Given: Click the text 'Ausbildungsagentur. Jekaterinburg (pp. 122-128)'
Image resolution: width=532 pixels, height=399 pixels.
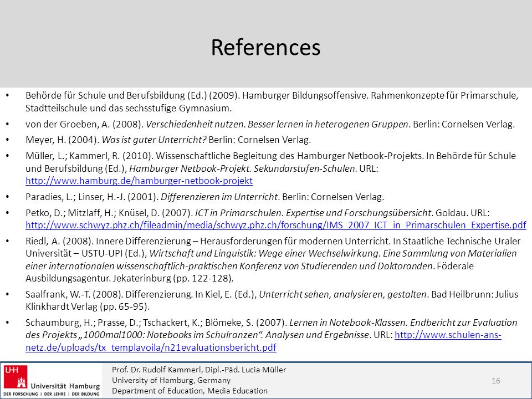Looking at the screenshot, I should point(130,278).
